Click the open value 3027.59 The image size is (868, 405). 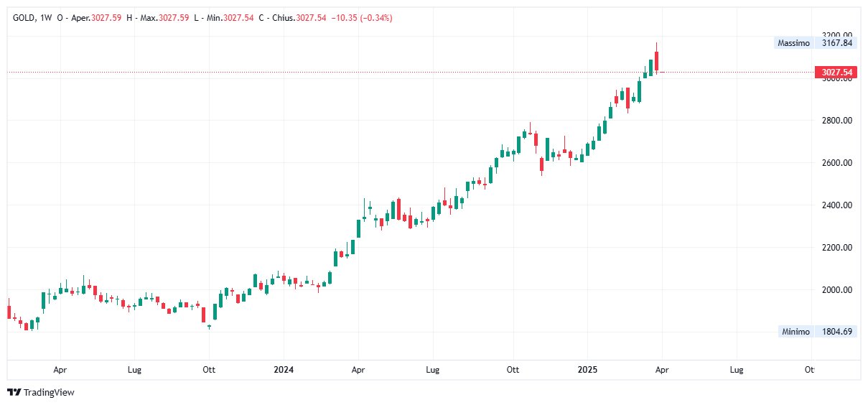[106, 17]
